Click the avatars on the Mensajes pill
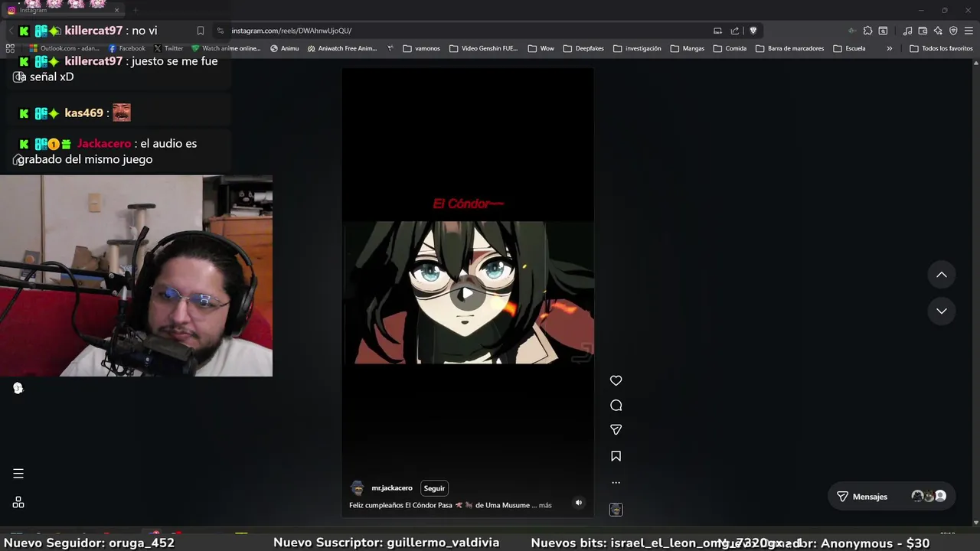Screen dimensions: 980x551 [x=929, y=497]
